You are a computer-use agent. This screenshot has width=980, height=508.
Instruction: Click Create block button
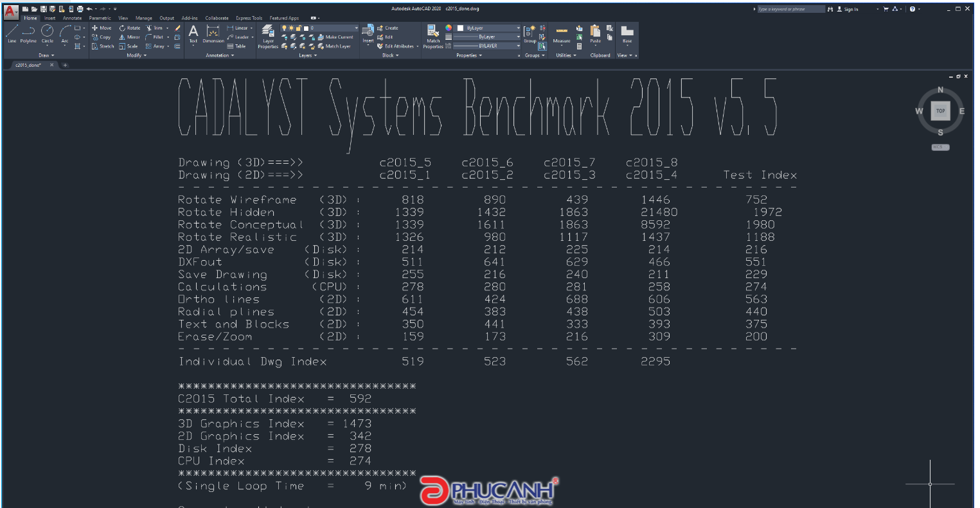coord(388,28)
